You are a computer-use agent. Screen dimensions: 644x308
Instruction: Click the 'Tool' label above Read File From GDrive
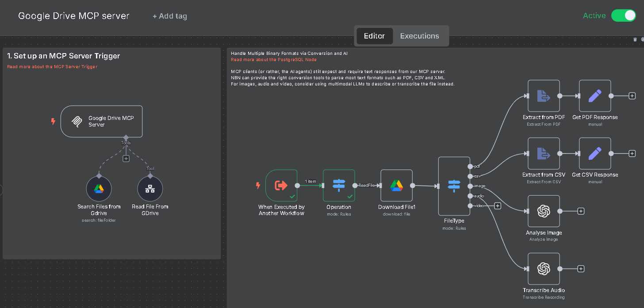(x=150, y=169)
